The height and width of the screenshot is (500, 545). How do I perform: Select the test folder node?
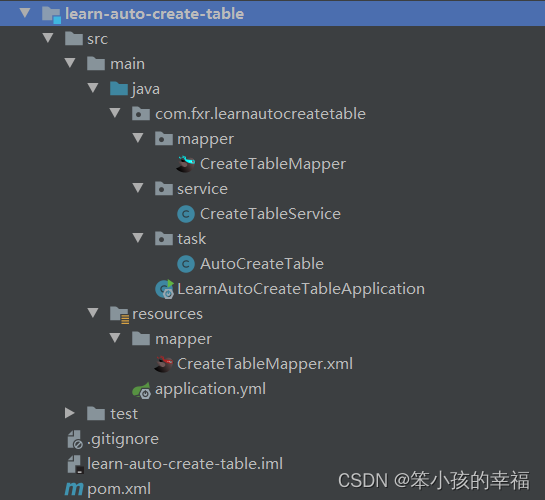pyautogui.click(x=124, y=413)
